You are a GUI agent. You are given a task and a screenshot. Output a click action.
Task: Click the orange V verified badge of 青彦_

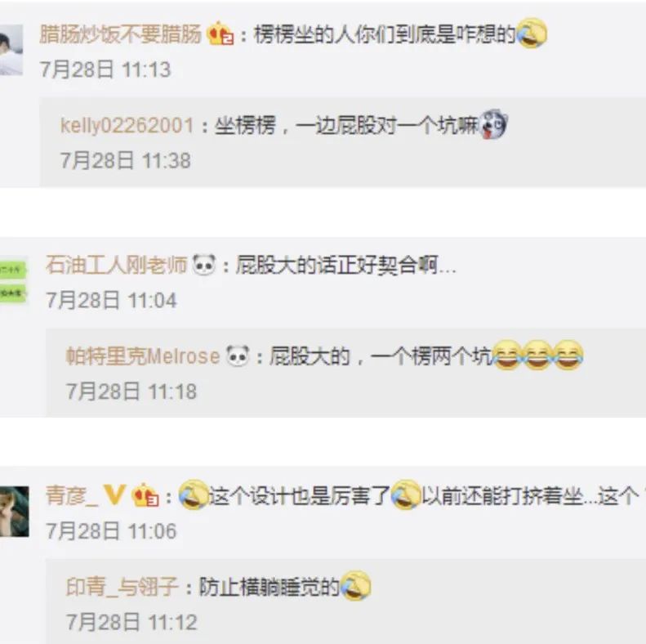(114, 494)
